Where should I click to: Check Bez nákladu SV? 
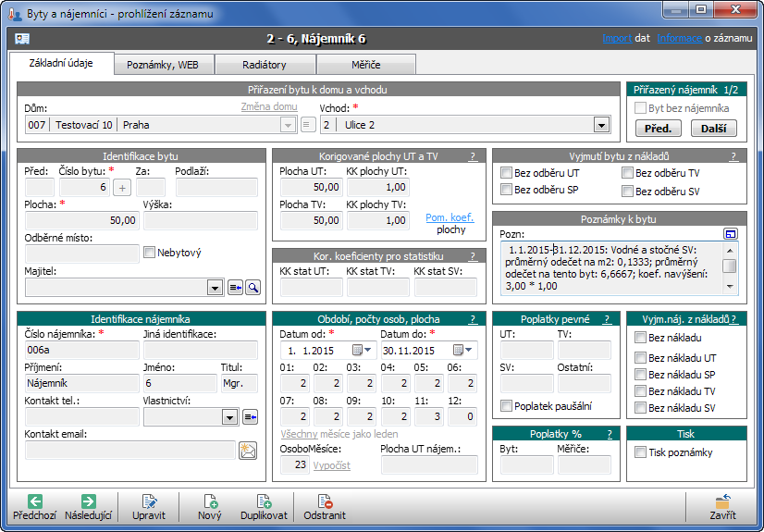(x=640, y=408)
